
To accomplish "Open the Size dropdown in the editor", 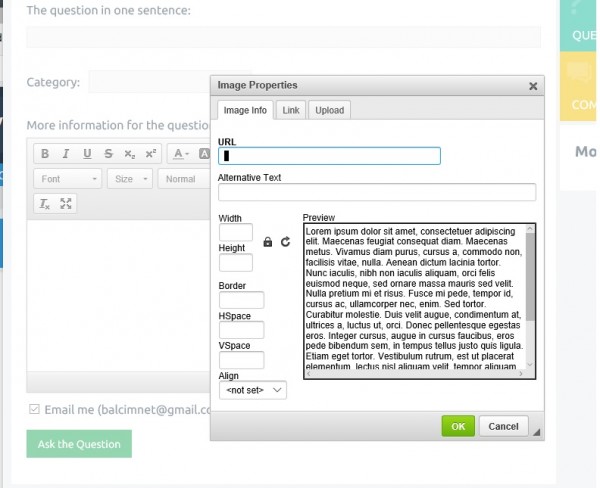I will tap(131, 179).
